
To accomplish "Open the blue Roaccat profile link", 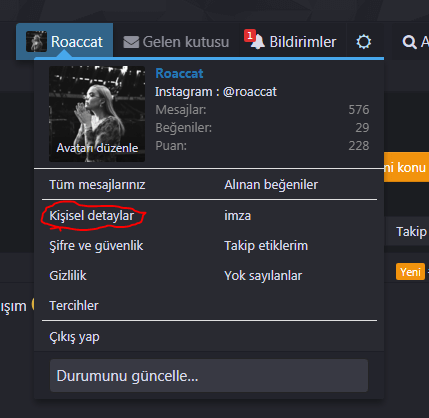I will 179,73.
